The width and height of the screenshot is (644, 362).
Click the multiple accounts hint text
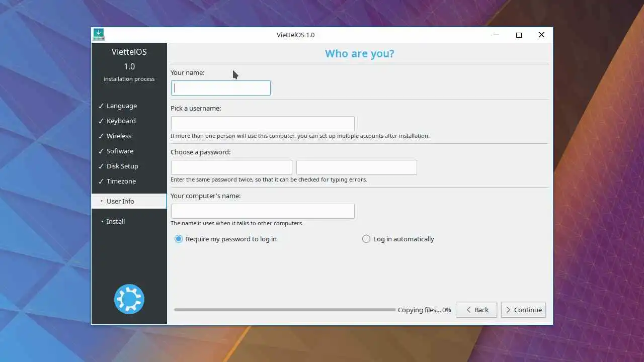[300, 136]
